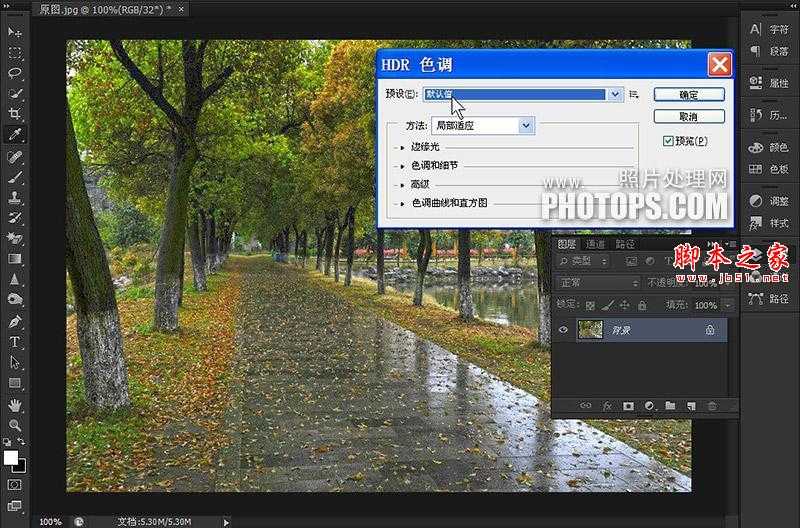Open preset options icon beside 预设 dropdown

(633, 94)
